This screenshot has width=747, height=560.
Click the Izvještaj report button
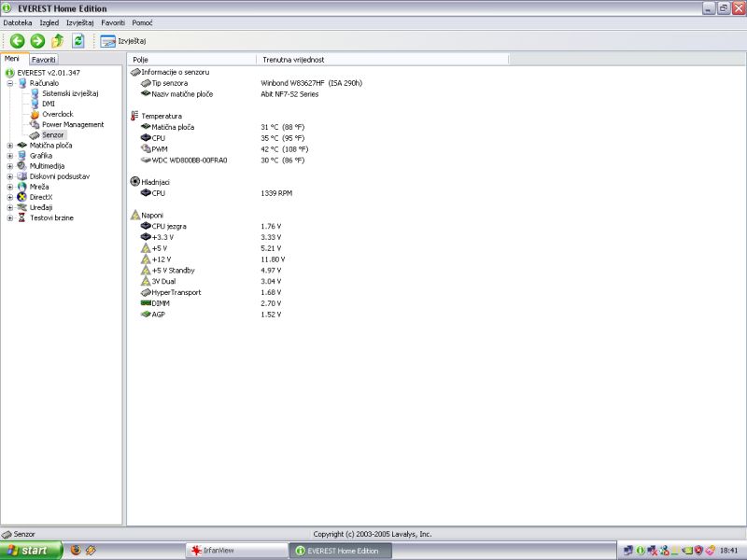coord(123,41)
